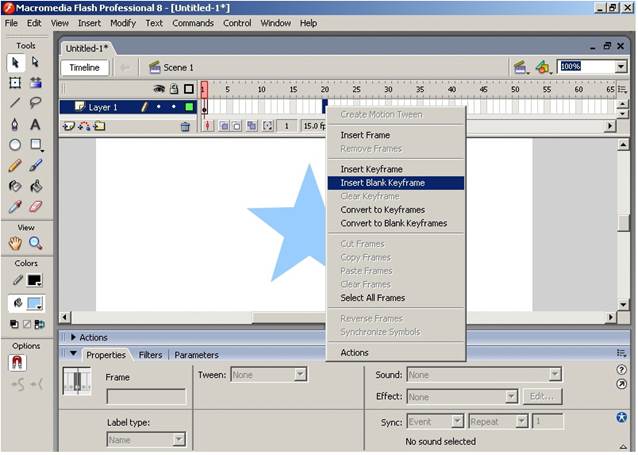Open the Effect dropdown
This screenshot has width=638, height=455.
coord(511,396)
